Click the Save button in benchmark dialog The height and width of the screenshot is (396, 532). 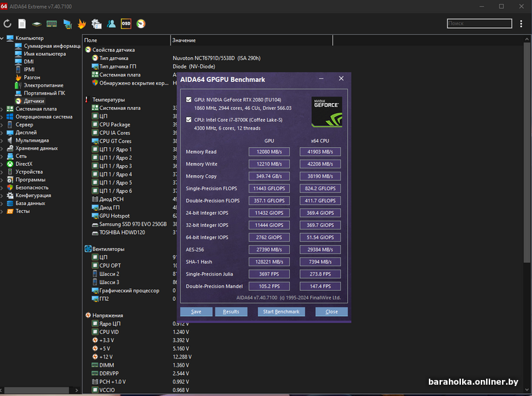tap(196, 311)
